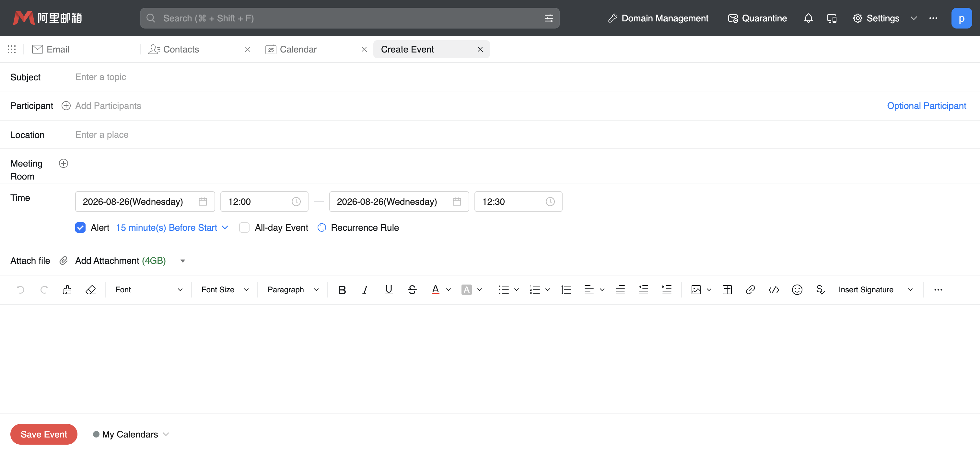Screen dimensions: 980x455
Task: Click the Bold formatting icon
Action: point(342,290)
